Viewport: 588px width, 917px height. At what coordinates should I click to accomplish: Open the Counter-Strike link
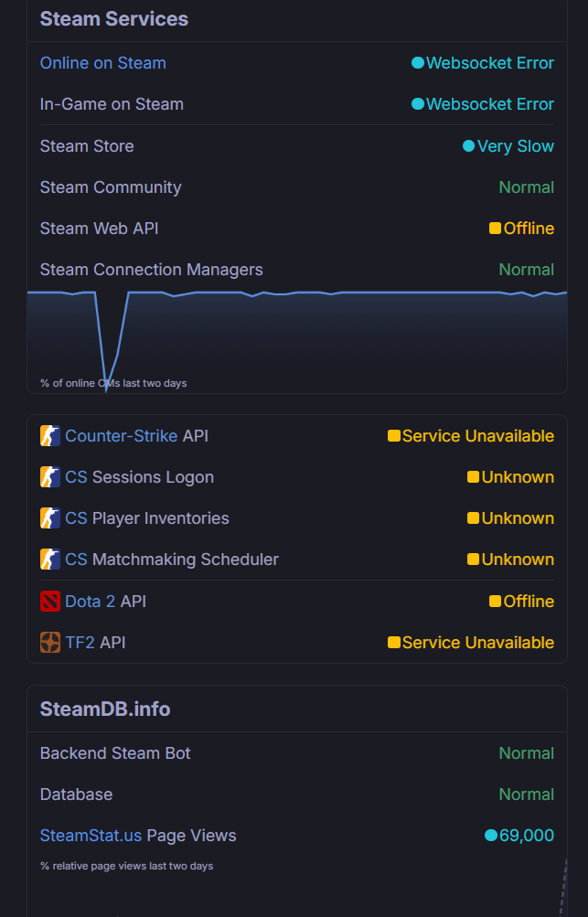pos(121,436)
